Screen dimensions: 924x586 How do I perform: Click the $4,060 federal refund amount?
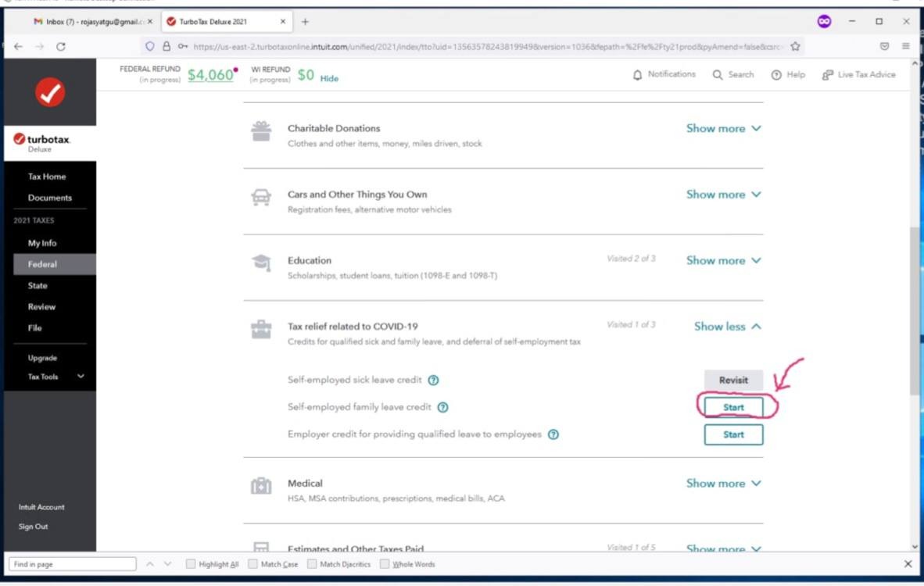click(x=210, y=75)
